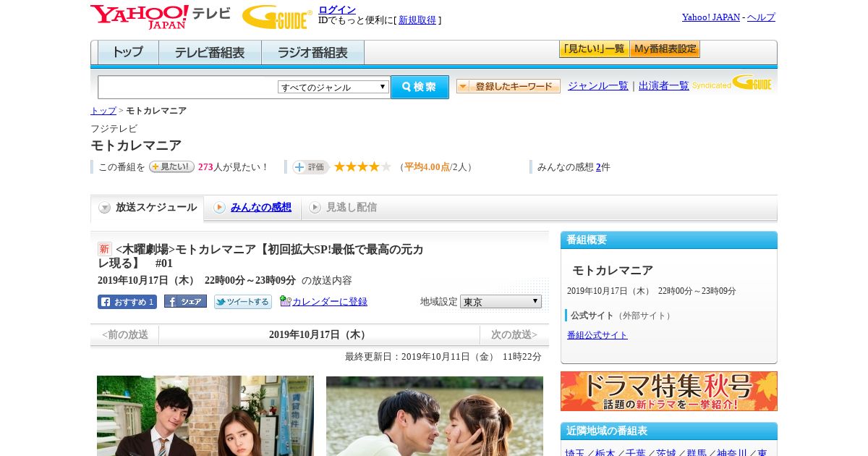Click the orange play icon beside みんなの感想

[219, 208]
